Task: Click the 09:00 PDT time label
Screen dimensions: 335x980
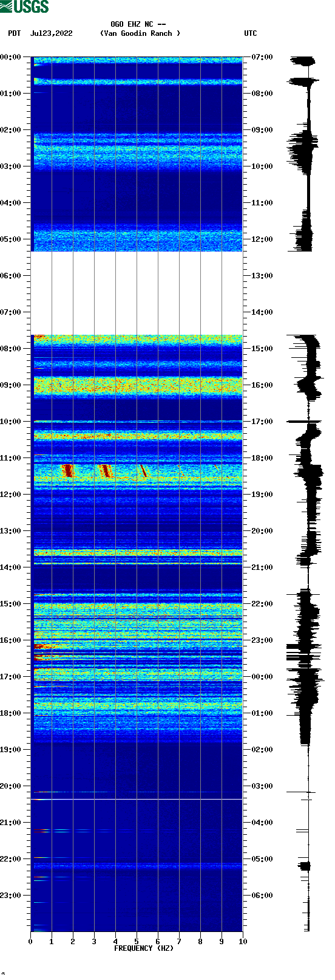Action: click(x=11, y=385)
